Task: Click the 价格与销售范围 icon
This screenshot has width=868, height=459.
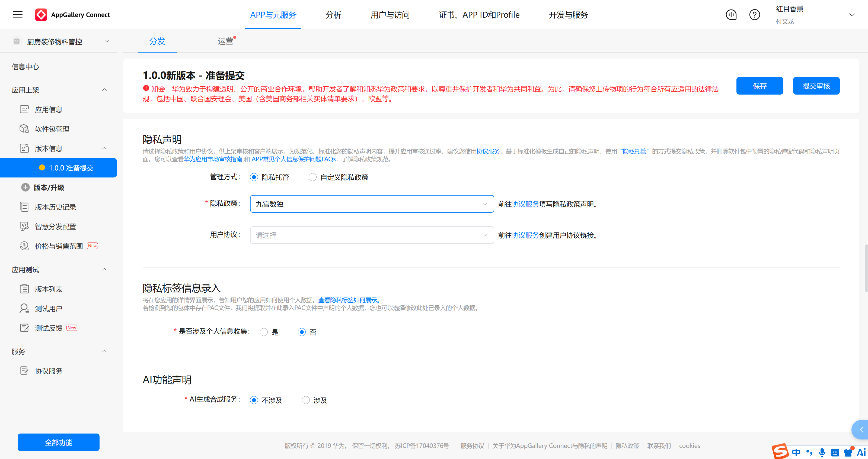Action: pos(24,246)
